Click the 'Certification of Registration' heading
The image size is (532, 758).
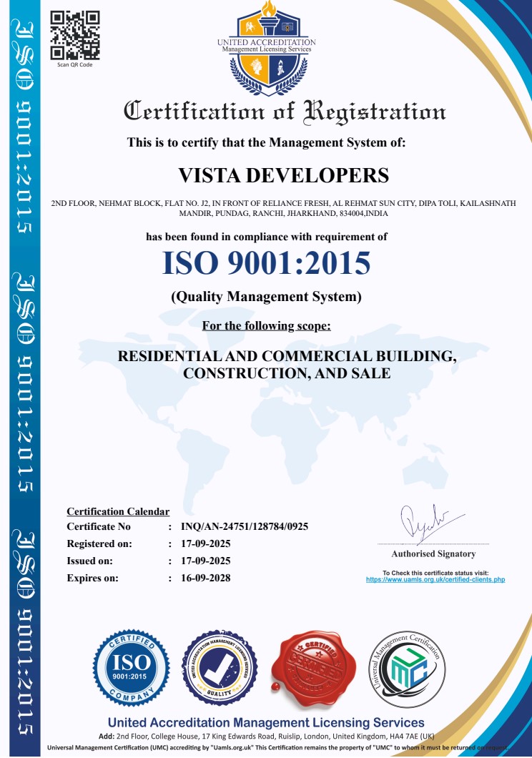click(x=285, y=112)
